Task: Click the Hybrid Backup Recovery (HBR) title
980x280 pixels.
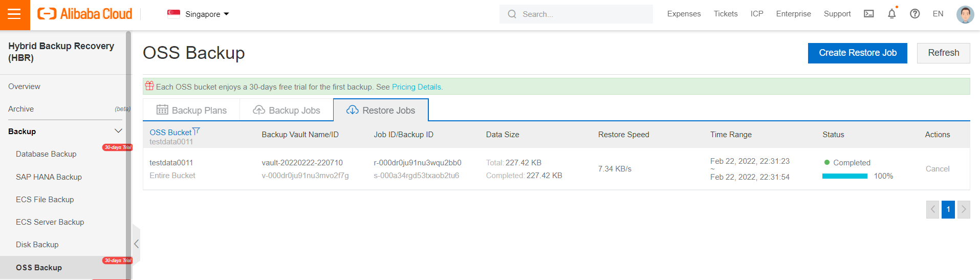Action: click(61, 52)
